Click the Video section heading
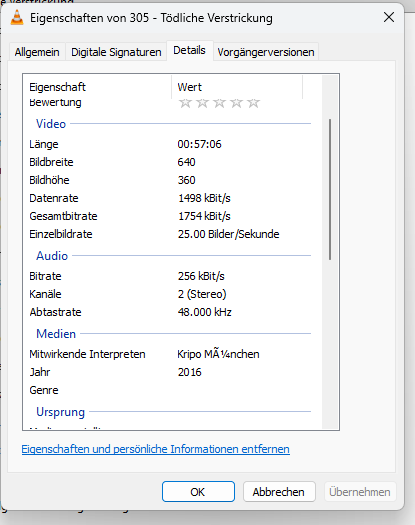Screen dimensions: 415x525 click(x=51, y=124)
